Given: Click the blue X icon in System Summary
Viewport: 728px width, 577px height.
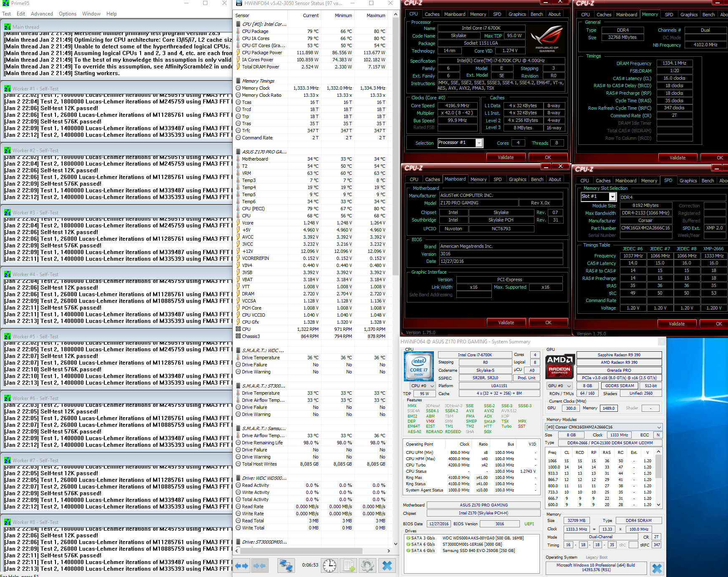Looking at the screenshot, I should [657, 568].
